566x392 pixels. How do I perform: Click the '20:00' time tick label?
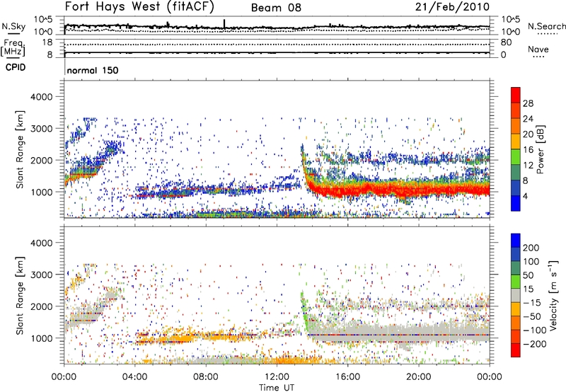coord(419,377)
